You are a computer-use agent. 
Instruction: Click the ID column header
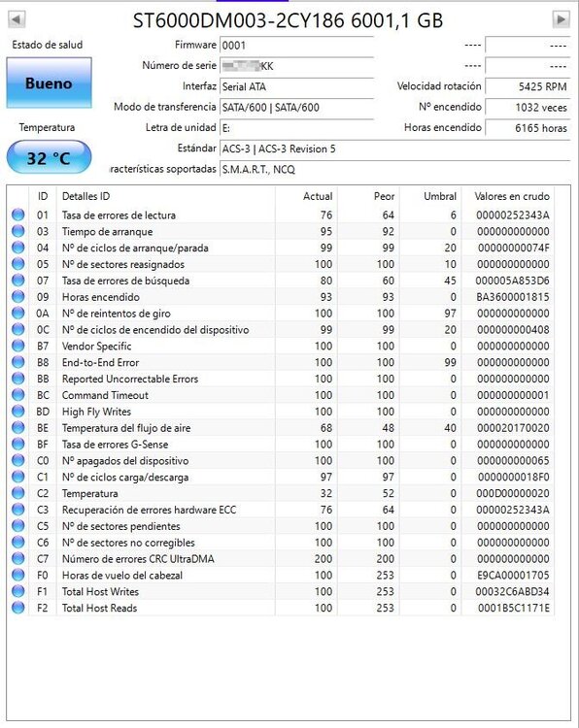click(43, 196)
